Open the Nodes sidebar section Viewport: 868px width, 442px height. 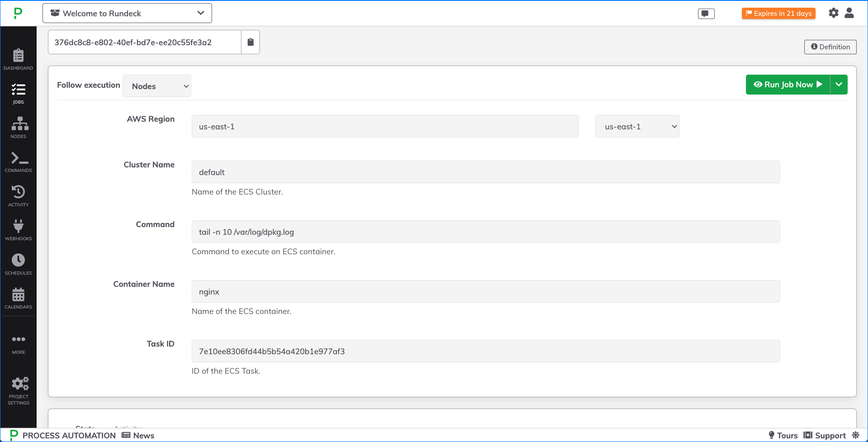(x=18, y=128)
